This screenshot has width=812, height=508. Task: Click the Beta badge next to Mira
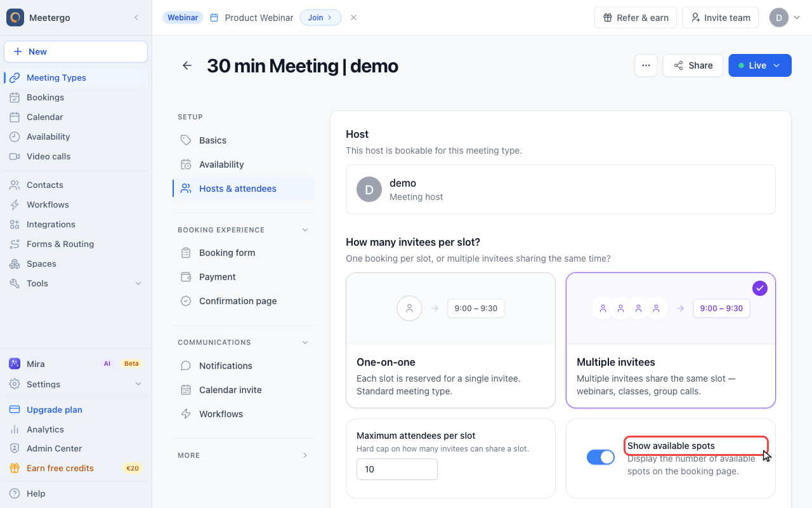[x=131, y=364]
